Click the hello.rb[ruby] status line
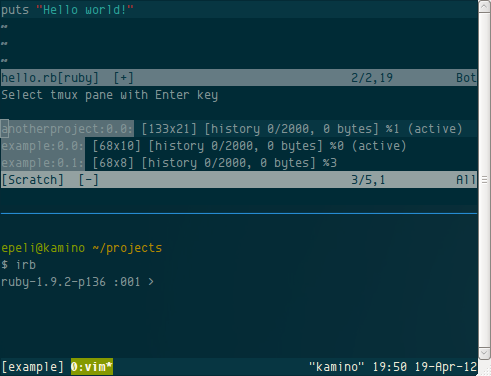This screenshot has width=491, height=376. tap(239, 78)
